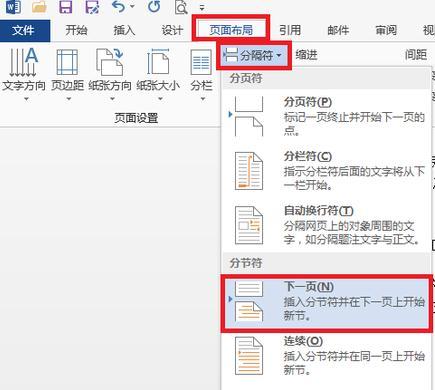Viewport: 435px width, 390px height.
Task: Switch to the 插入 tab
Action: coord(124,30)
